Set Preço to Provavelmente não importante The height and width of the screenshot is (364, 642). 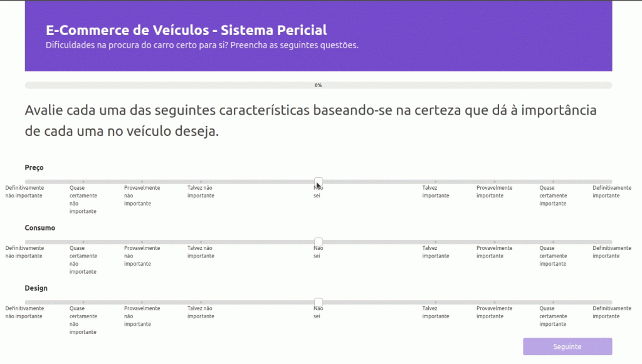coord(142,182)
